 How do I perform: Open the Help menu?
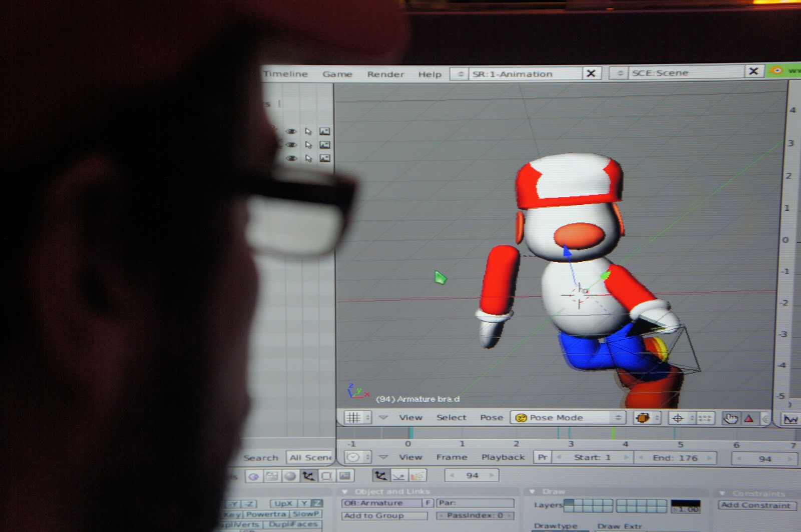(430, 74)
